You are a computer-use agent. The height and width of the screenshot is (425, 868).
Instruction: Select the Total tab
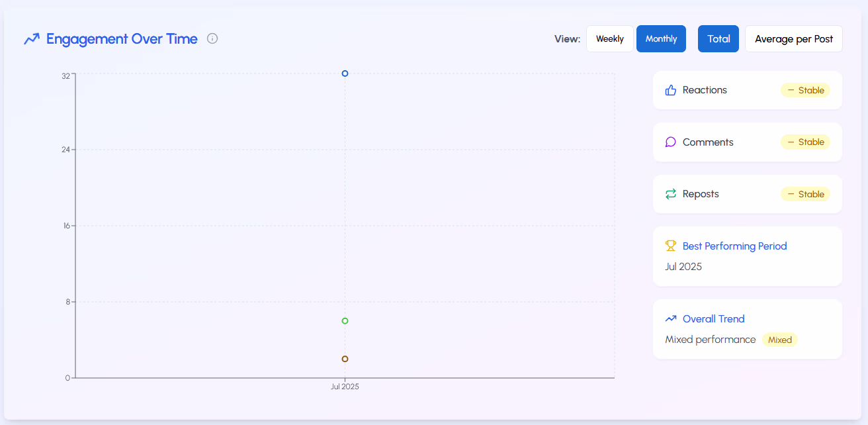click(718, 38)
